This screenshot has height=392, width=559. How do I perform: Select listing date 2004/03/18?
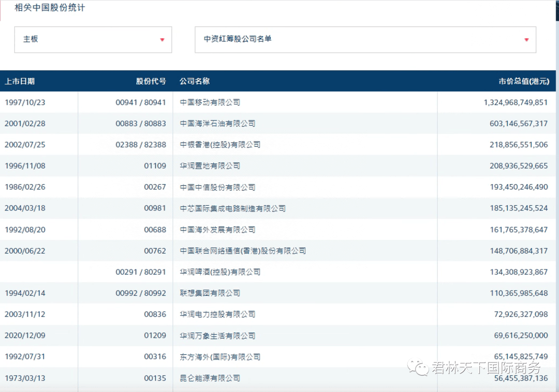[x=25, y=208]
